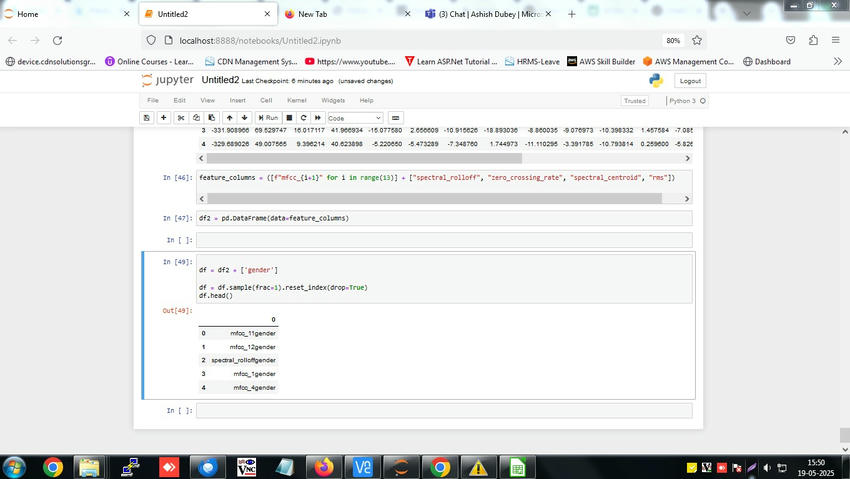This screenshot has height=479, width=850.
Task: Switch to the New Tab browser tab
Action: 347,14
